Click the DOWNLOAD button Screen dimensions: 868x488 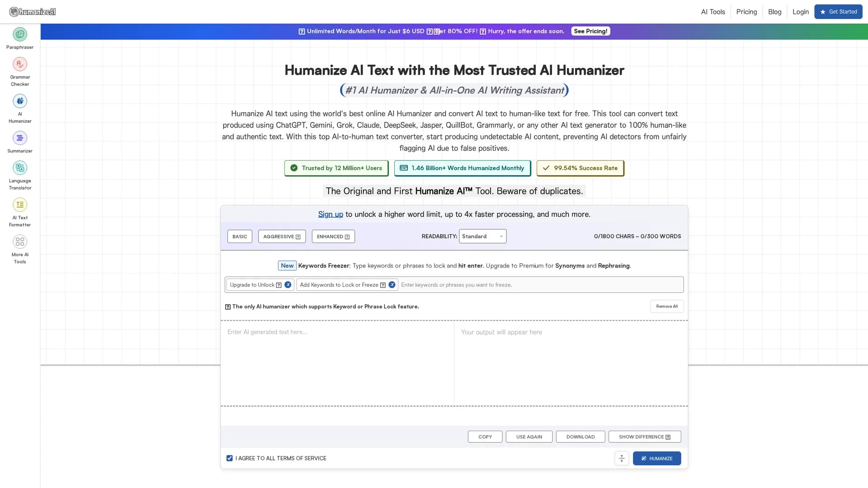580,437
